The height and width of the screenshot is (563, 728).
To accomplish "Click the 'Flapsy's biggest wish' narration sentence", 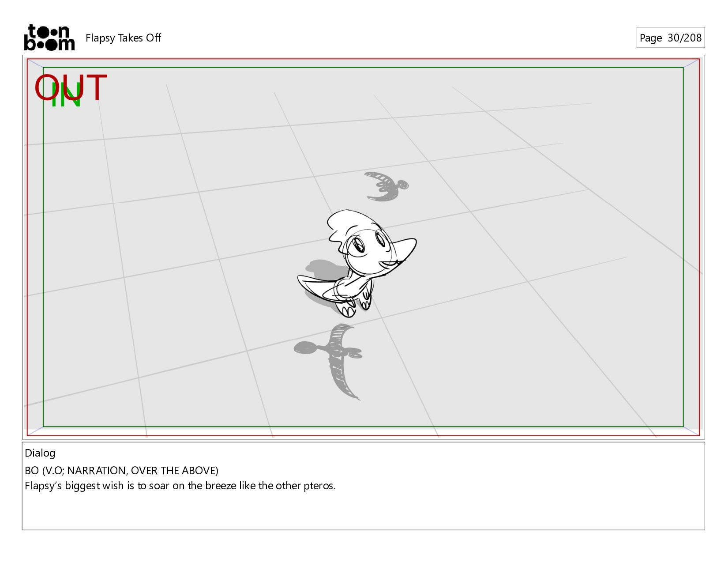I will (x=180, y=486).
